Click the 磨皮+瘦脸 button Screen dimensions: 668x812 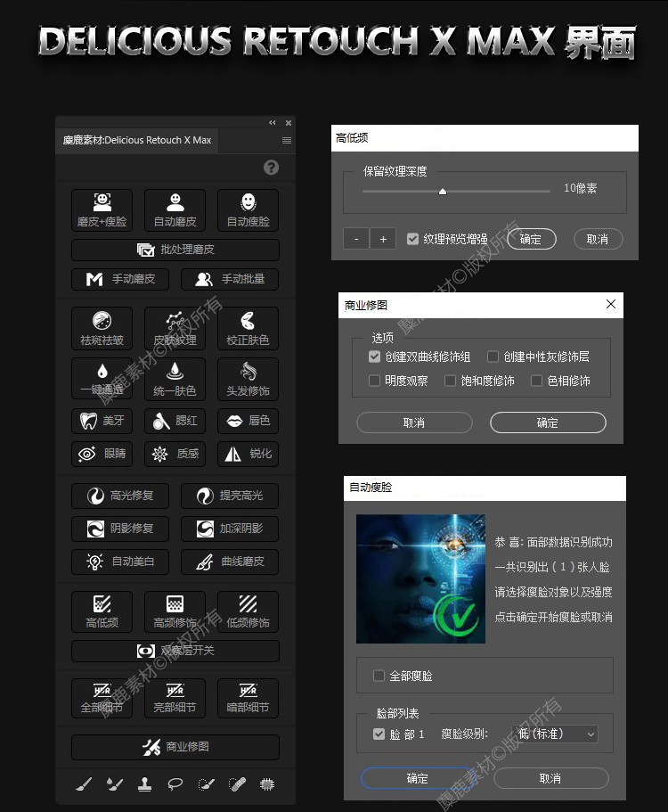coord(102,210)
